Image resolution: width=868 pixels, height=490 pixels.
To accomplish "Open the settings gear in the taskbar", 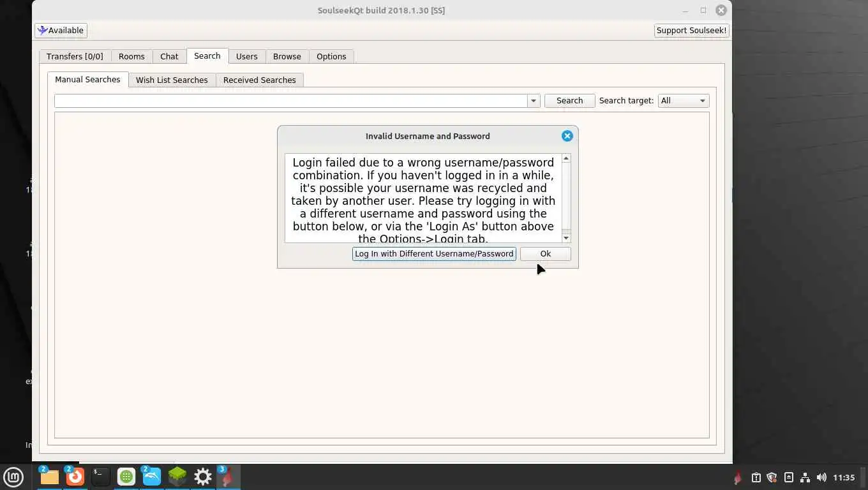I will tap(203, 477).
